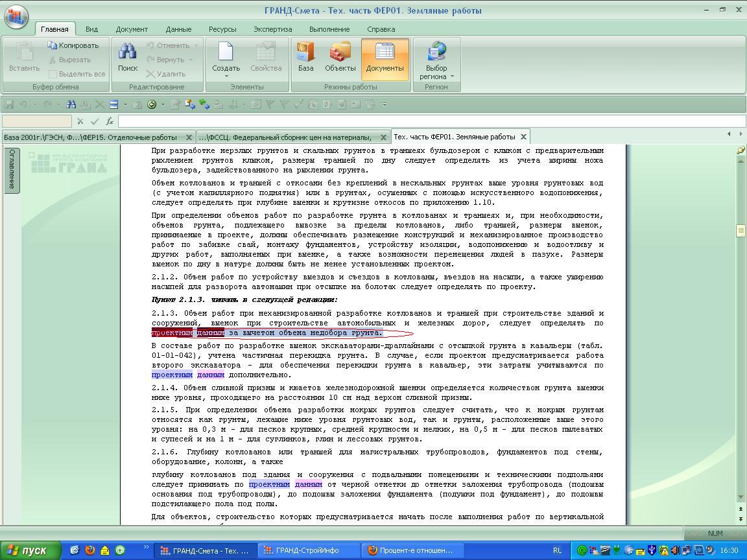Image resolution: width=747 pixels, height=560 pixels.
Task: Click the save icon in quick toolbar
Action: (x=9, y=104)
